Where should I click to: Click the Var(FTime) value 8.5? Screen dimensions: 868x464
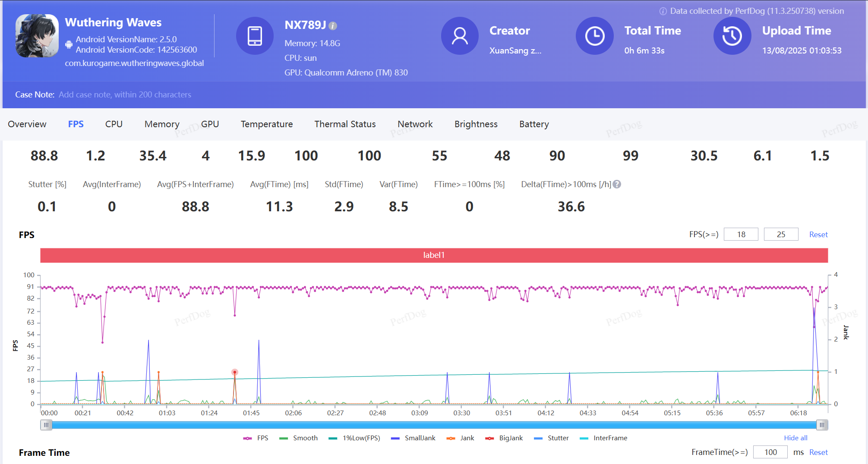[398, 207]
